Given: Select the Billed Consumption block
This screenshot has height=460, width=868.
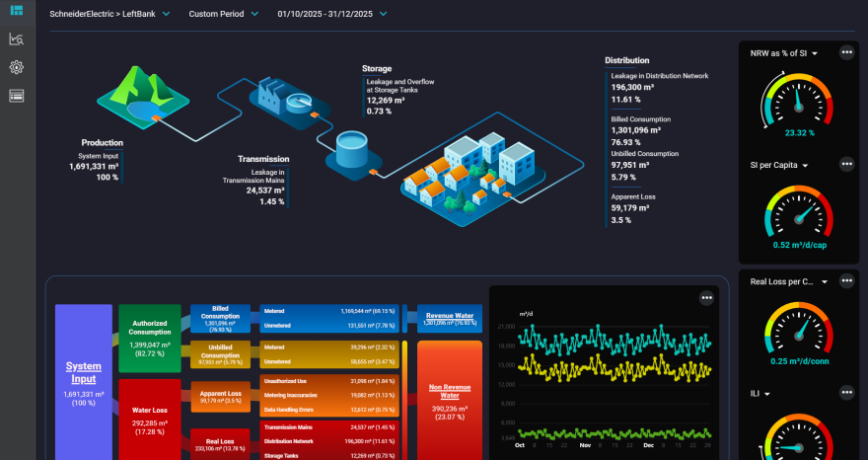Looking at the screenshot, I should click(220, 318).
